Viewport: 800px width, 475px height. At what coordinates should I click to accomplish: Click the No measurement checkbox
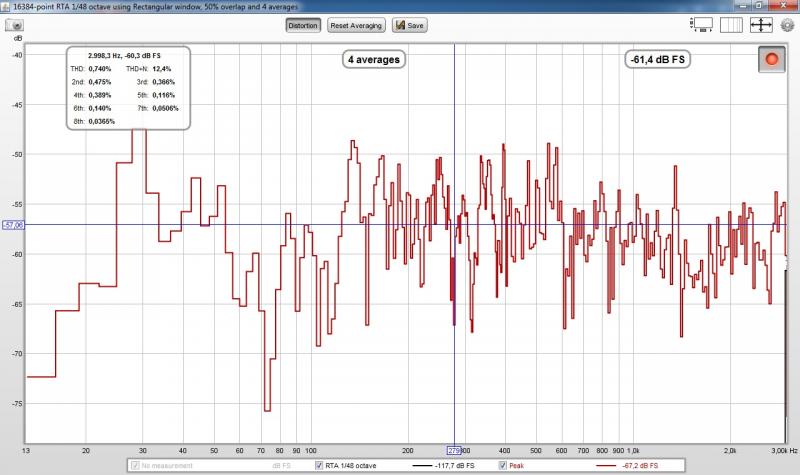135,465
